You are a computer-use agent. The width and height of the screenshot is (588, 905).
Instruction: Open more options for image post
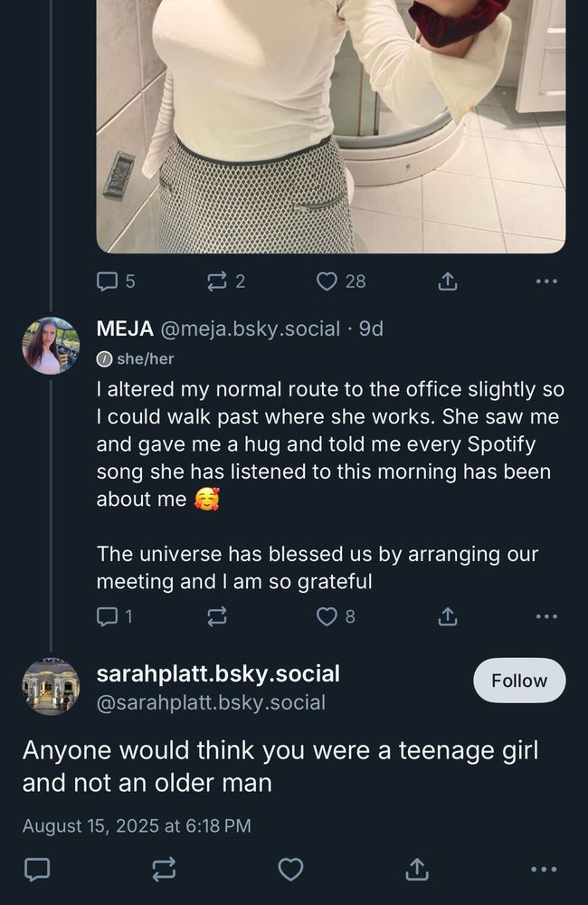546,281
